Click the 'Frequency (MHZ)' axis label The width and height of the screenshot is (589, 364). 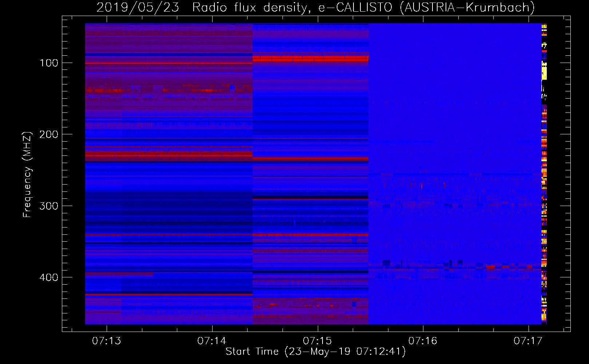(x=27, y=174)
